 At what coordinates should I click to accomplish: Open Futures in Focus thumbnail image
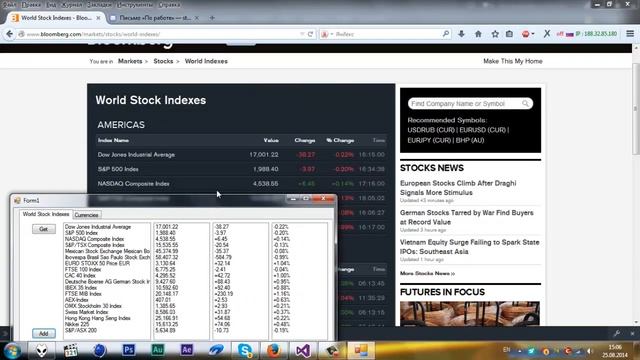tap(470, 313)
